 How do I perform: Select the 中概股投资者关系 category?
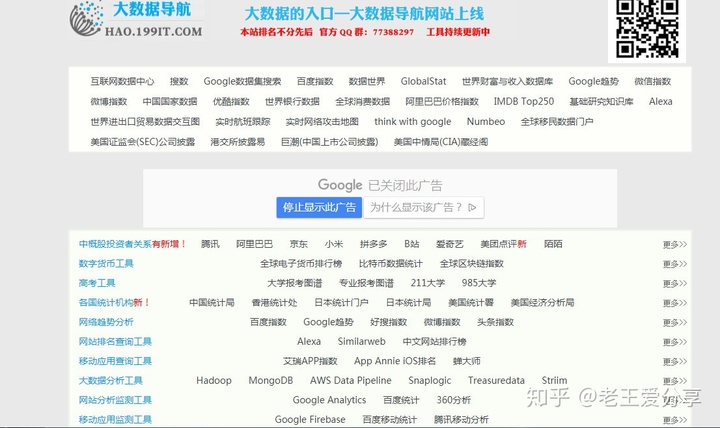pyautogui.click(x=115, y=244)
